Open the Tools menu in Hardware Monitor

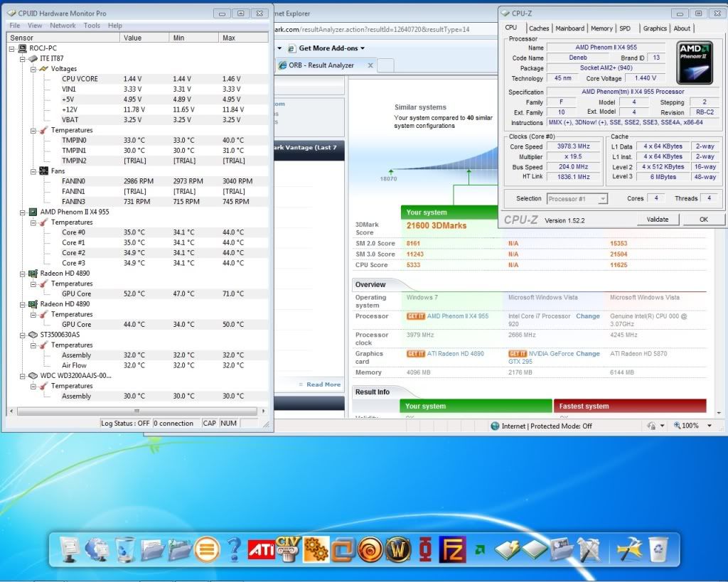(92, 26)
